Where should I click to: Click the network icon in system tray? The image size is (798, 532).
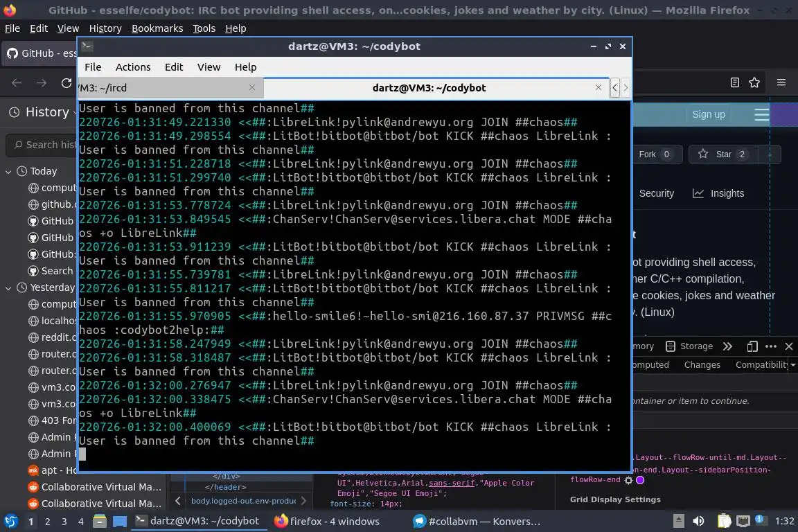click(x=743, y=521)
